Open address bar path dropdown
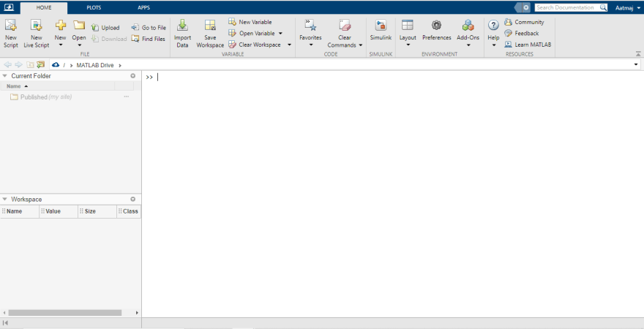 [636, 65]
